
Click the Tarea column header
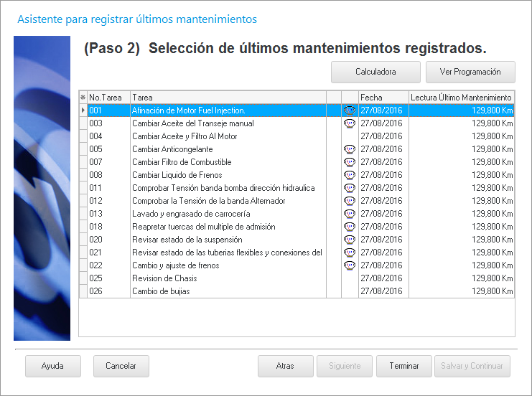point(227,97)
